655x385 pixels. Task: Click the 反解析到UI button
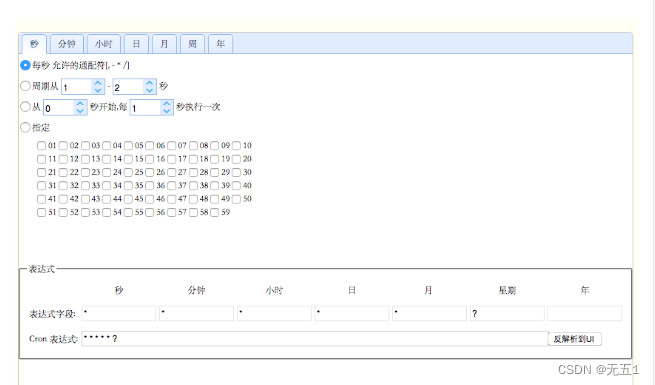[574, 339]
